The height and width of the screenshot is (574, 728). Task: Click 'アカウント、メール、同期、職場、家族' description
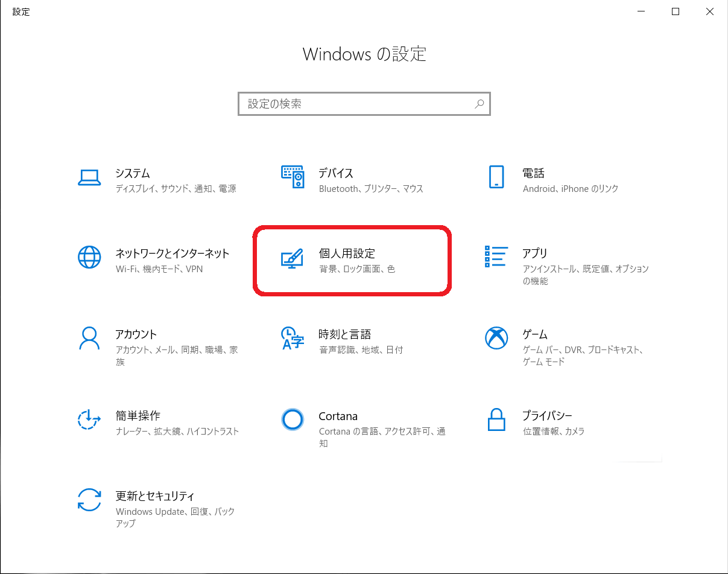pyautogui.click(x=177, y=356)
